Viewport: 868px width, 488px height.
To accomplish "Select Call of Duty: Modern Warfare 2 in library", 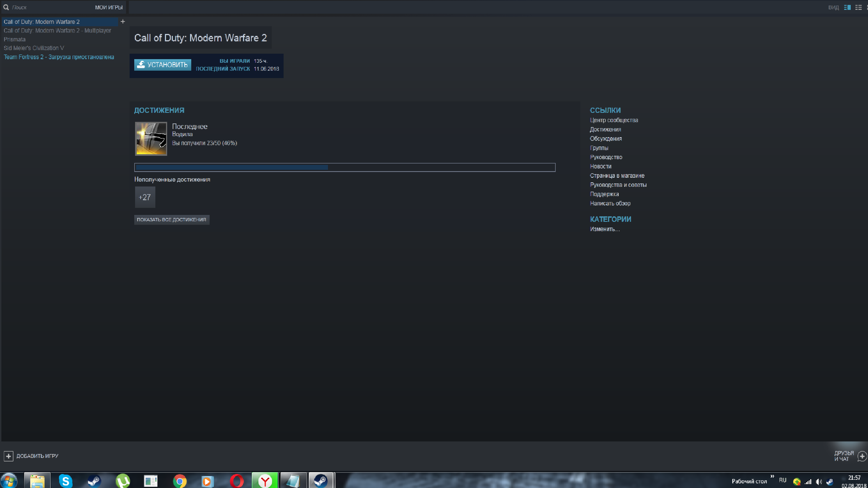I will pyautogui.click(x=60, y=22).
